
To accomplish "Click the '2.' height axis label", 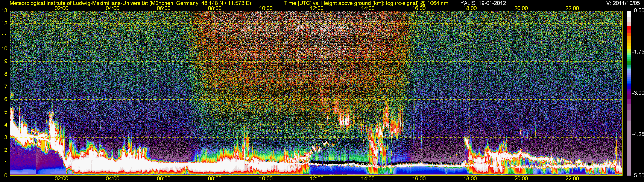I will click(x=6, y=150).
